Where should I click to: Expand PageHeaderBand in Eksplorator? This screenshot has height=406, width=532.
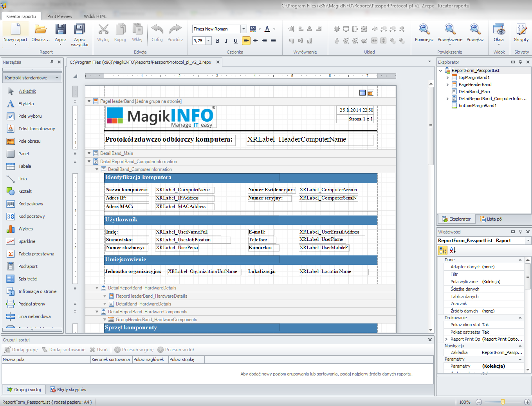[447, 84]
